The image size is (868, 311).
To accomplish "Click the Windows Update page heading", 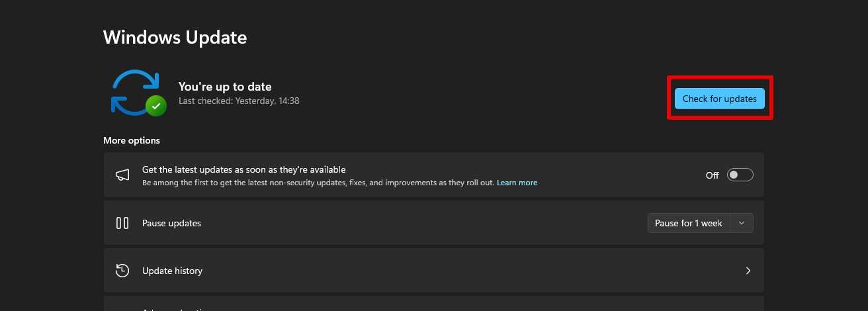I will [175, 37].
